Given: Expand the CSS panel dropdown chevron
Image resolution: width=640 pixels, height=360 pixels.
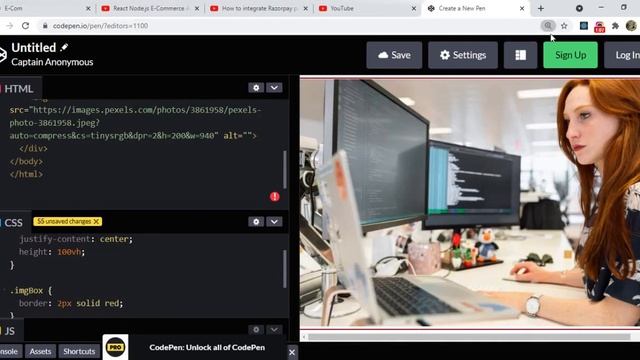Looking at the screenshot, I should [274, 222].
